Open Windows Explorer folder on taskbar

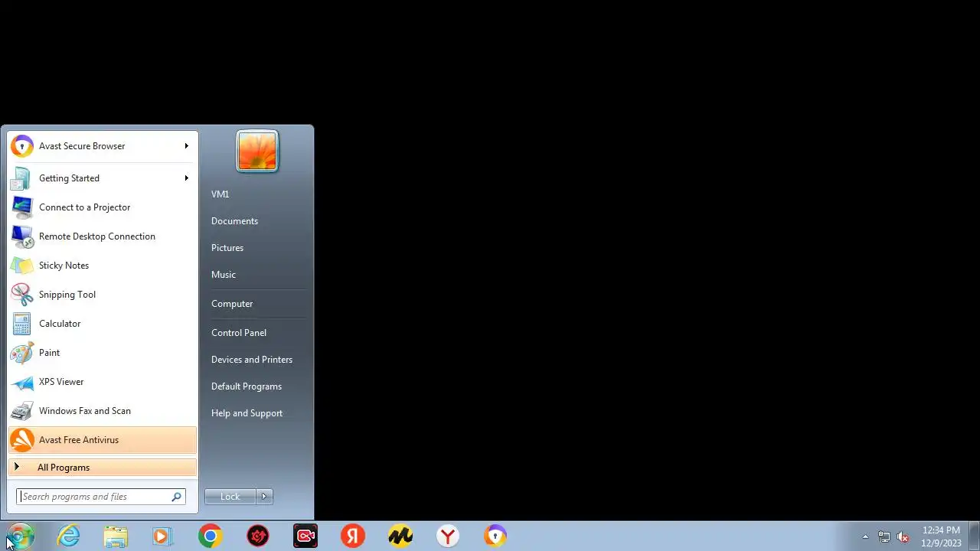116,536
